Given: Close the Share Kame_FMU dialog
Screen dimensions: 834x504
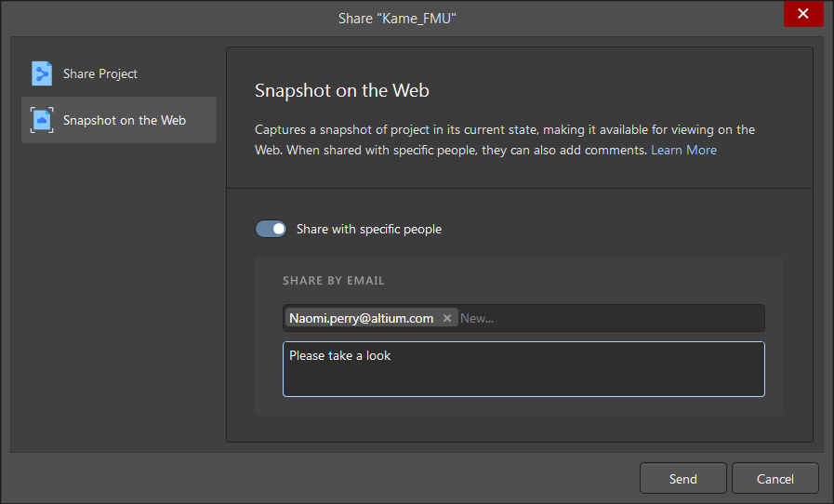Looking at the screenshot, I should (803, 13).
